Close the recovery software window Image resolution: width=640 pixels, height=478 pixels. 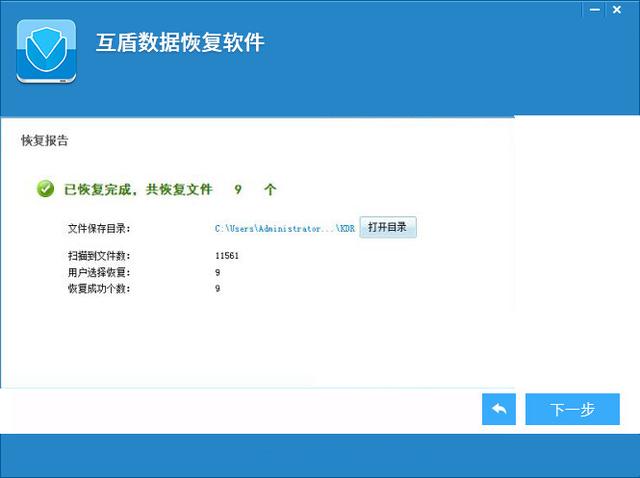(617, 10)
